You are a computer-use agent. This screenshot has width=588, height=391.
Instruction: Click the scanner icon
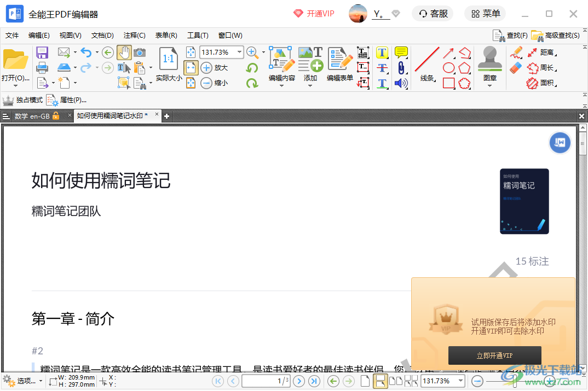coord(64,68)
